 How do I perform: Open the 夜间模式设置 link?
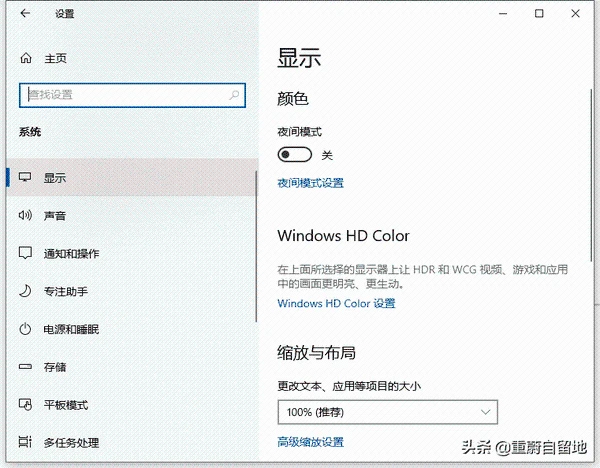tap(310, 183)
